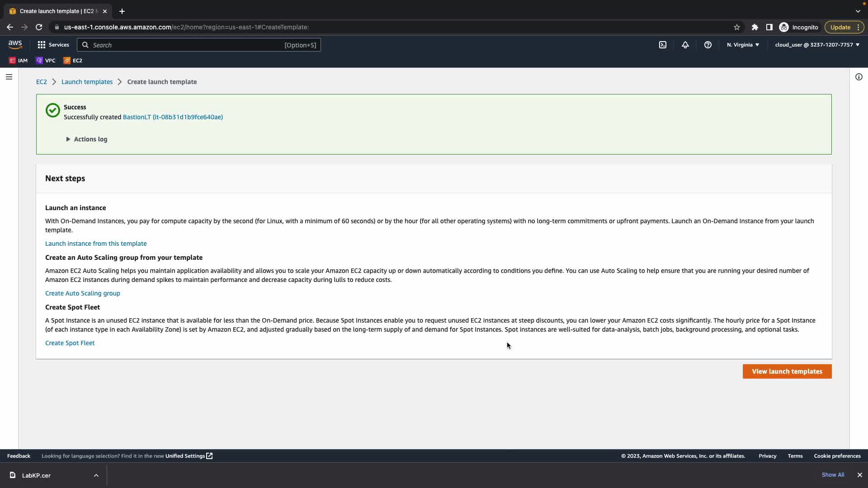Open the Services grid menu
The height and width of the screenshot is (488, 868).
53,45
